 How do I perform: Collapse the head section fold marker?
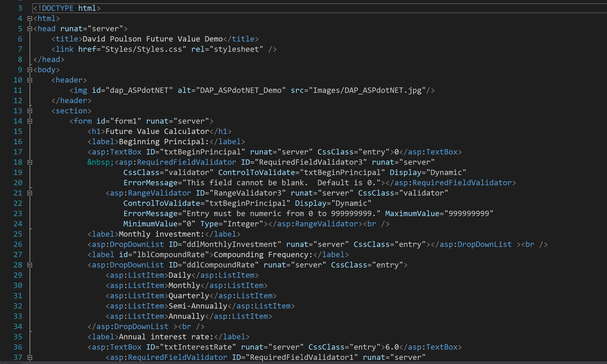tap(30, 29)
